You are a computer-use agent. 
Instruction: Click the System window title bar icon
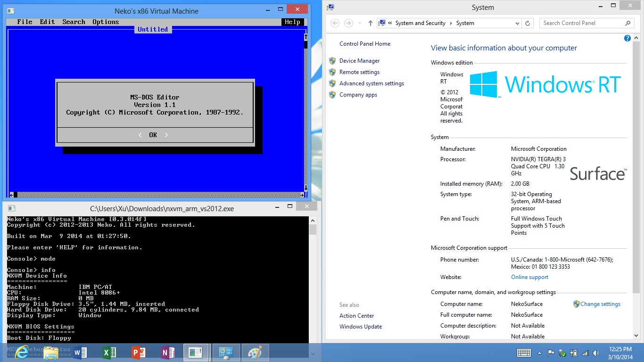pos(330,7)
